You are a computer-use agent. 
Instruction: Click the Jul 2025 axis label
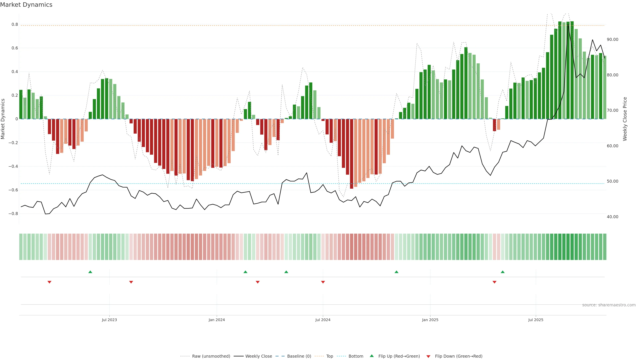coord(535,320)
